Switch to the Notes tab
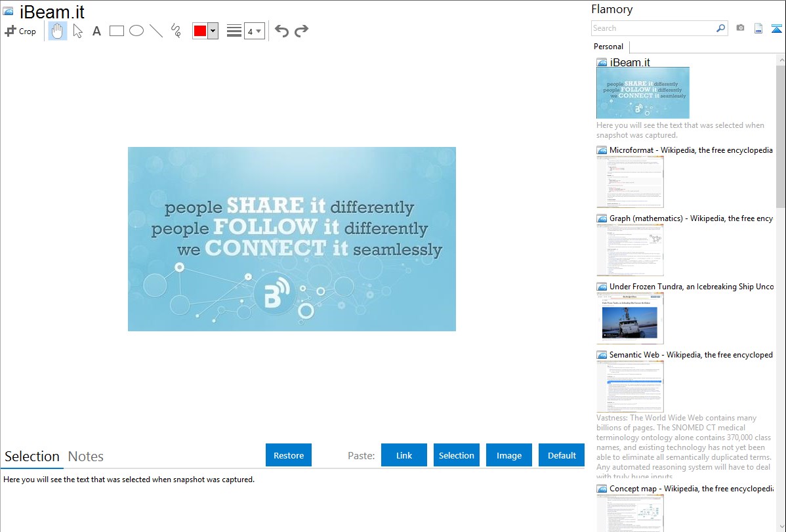 pos(86,457)
